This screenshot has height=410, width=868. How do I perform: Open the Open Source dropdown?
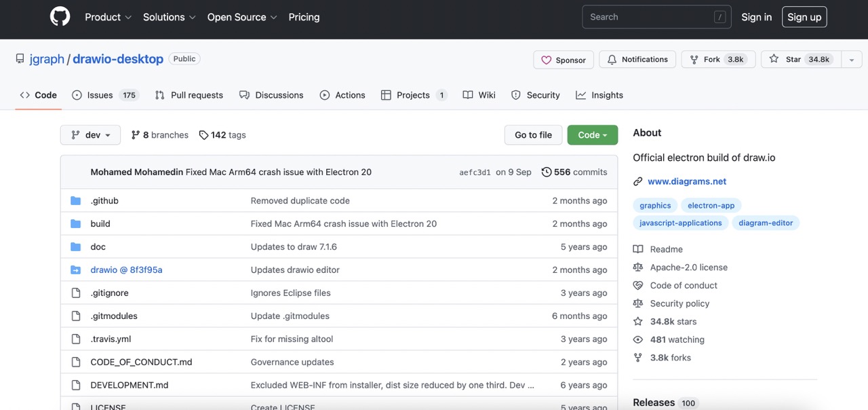[242, 17]
